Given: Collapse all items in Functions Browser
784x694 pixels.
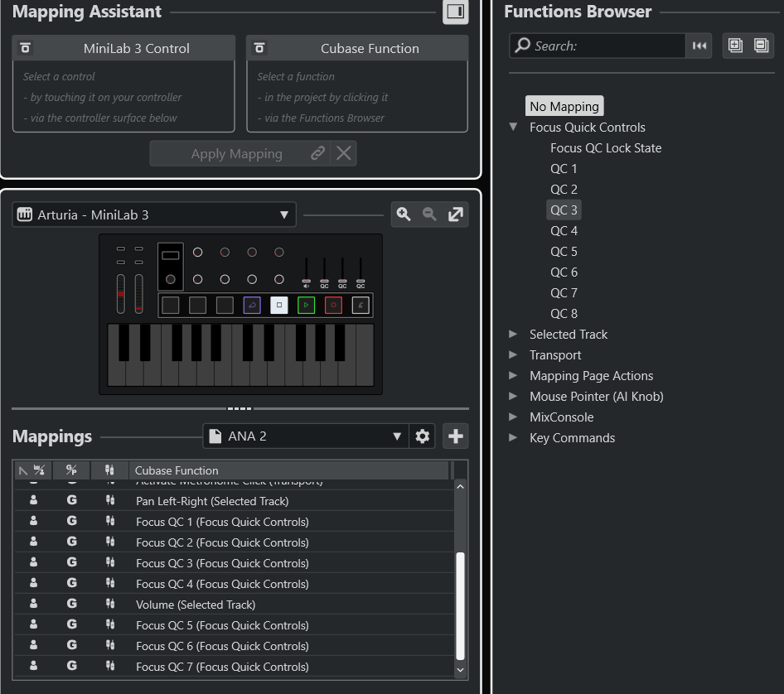Looking at the screenshot, I should 762,46.
